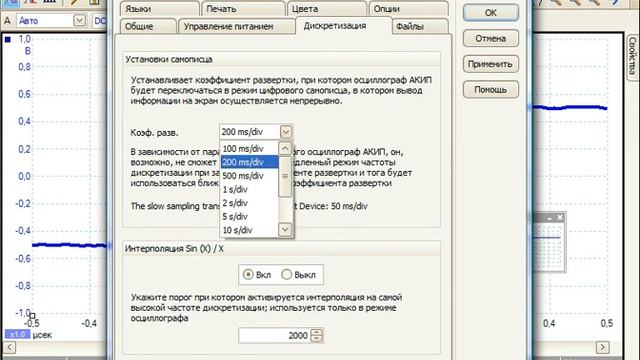Viewport: 640px width, 360px height.
Task: Switch to the Управление питанием tab
Action: (x=236, y=26)
